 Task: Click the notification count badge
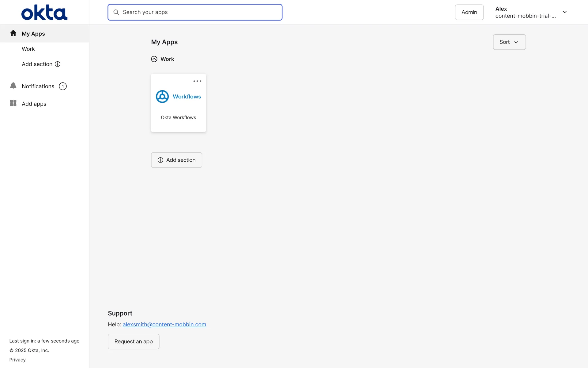[63, 86]
